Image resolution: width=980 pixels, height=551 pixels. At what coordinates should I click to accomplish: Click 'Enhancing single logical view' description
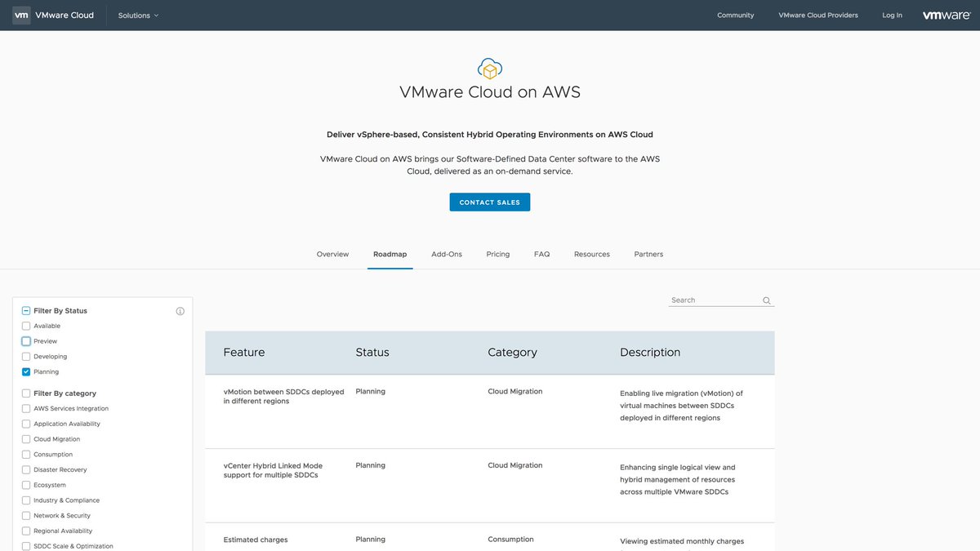click(x=678, y=480)
